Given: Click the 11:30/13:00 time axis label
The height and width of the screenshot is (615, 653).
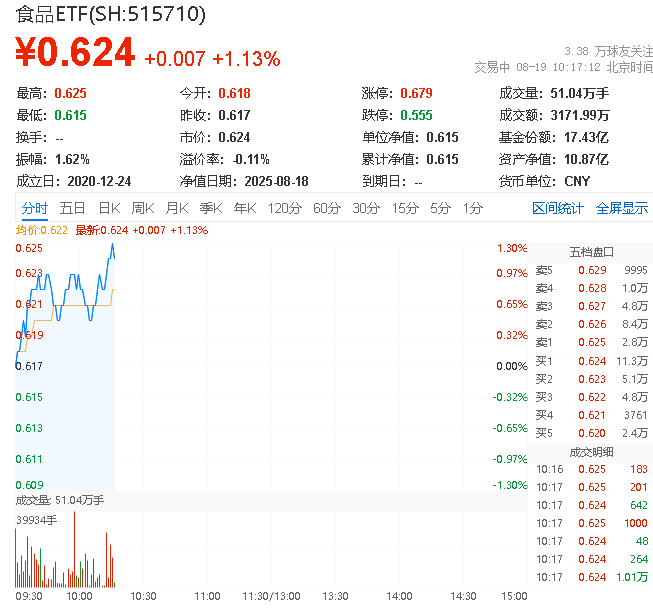Looking at the screenshot, I should tap(272, 597).
